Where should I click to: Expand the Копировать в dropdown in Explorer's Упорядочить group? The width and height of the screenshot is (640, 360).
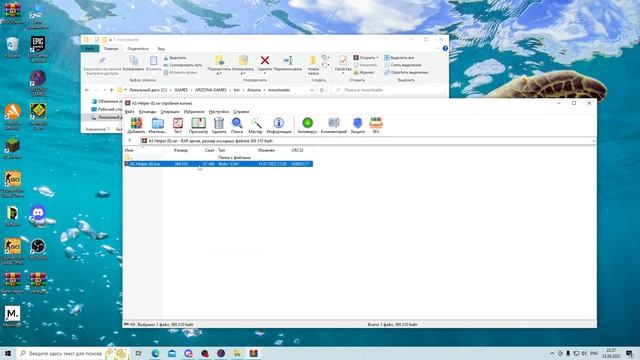[243, 73]
